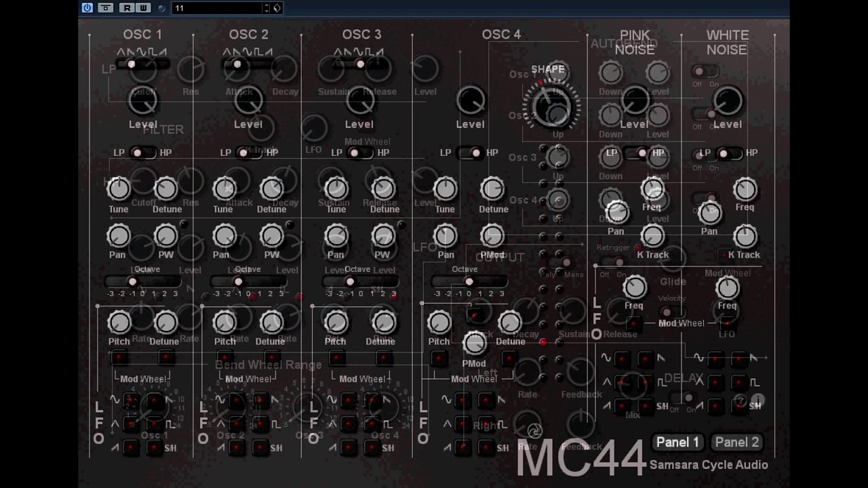Click the OSC 4 Octave slider
This screenshot has width=868, height=488.
[x=468, y=282]
